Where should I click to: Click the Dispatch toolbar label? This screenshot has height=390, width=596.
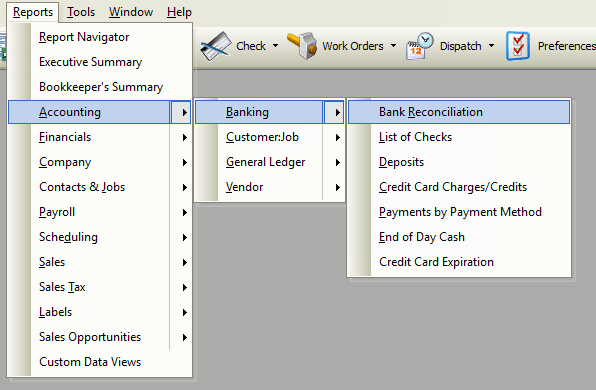click(460, 46)
